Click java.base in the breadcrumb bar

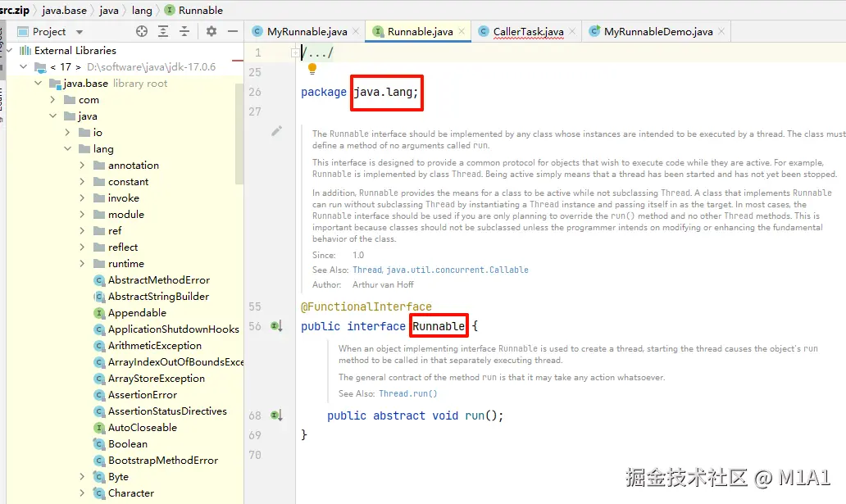pyautogui.click(x=64, y=11)
